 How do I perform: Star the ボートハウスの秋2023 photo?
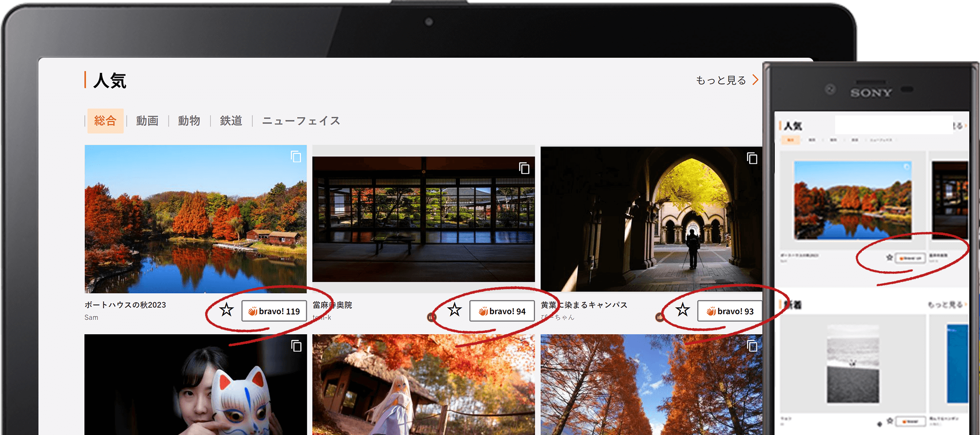(x=227, y=310)
